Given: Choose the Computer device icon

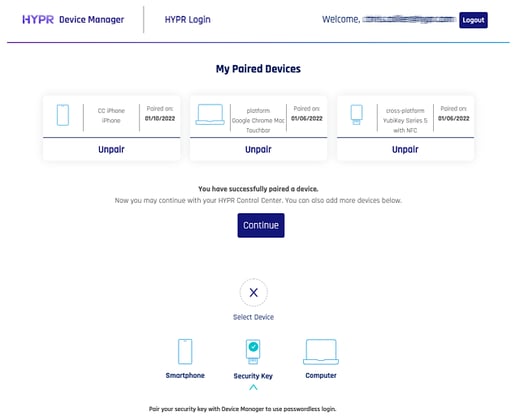Looking at the screenshot, I should (321, 352).
